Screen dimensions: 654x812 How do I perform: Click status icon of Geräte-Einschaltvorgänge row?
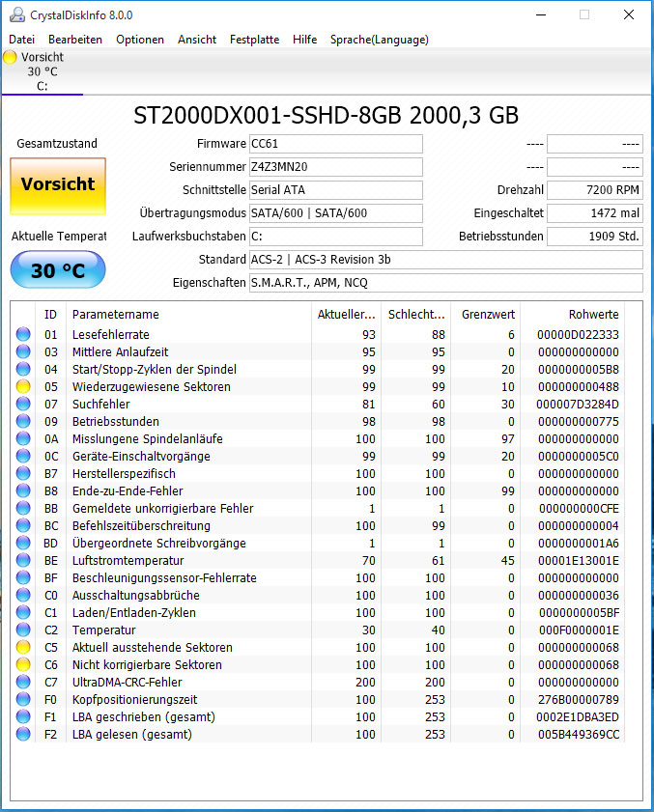23,457
